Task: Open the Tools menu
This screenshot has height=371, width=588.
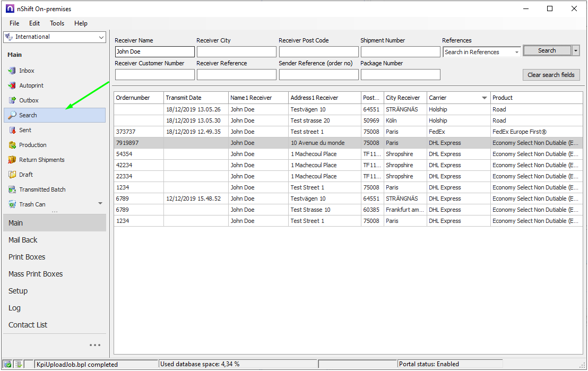Action: [57, 23]
